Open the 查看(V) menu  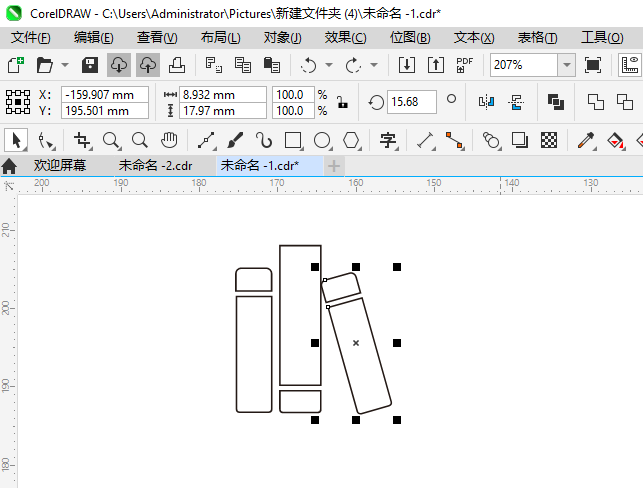tap(157, 38)
